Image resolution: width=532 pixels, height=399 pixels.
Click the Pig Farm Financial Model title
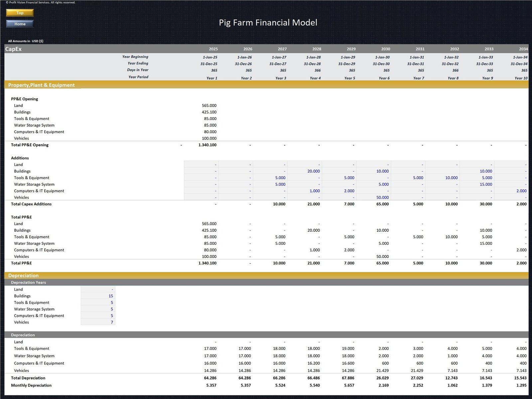(x=268, y=23)
